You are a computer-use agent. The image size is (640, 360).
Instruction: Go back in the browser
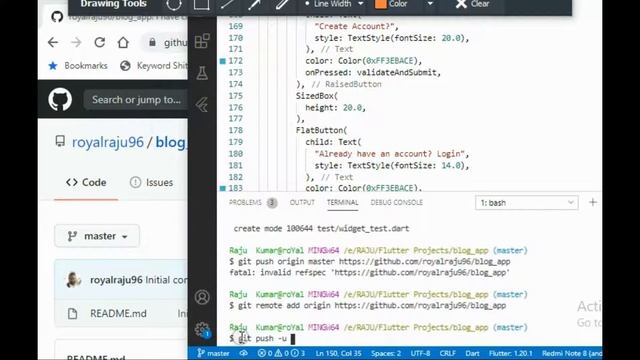coord(53,42)
